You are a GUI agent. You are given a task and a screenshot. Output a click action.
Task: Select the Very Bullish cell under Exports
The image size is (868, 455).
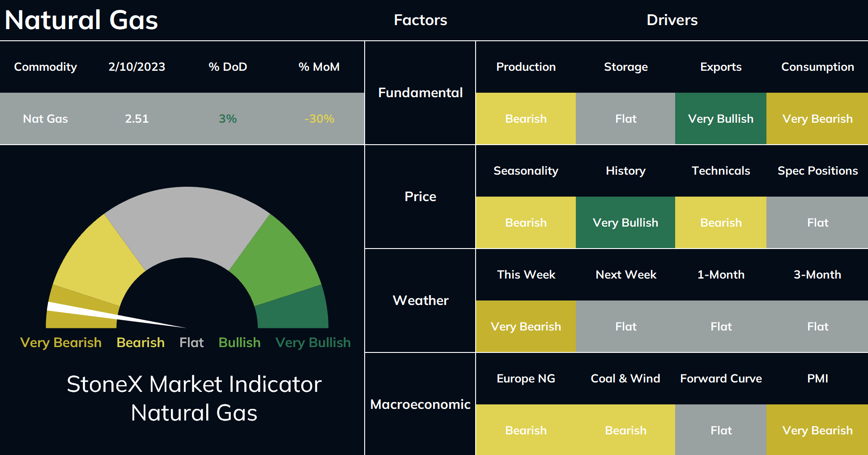pyautogui.click(x=721, y=119)
